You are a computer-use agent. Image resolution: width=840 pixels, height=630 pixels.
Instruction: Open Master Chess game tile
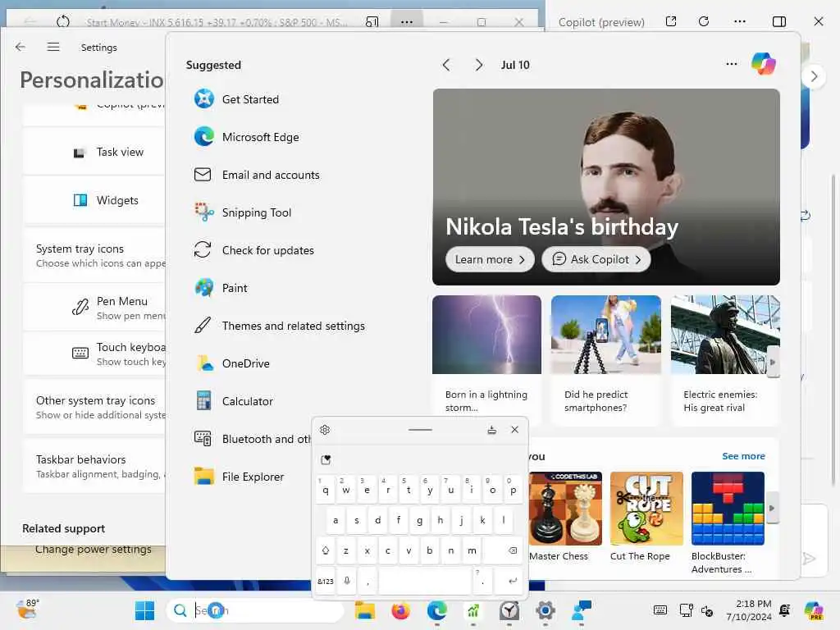coord(565,517)
